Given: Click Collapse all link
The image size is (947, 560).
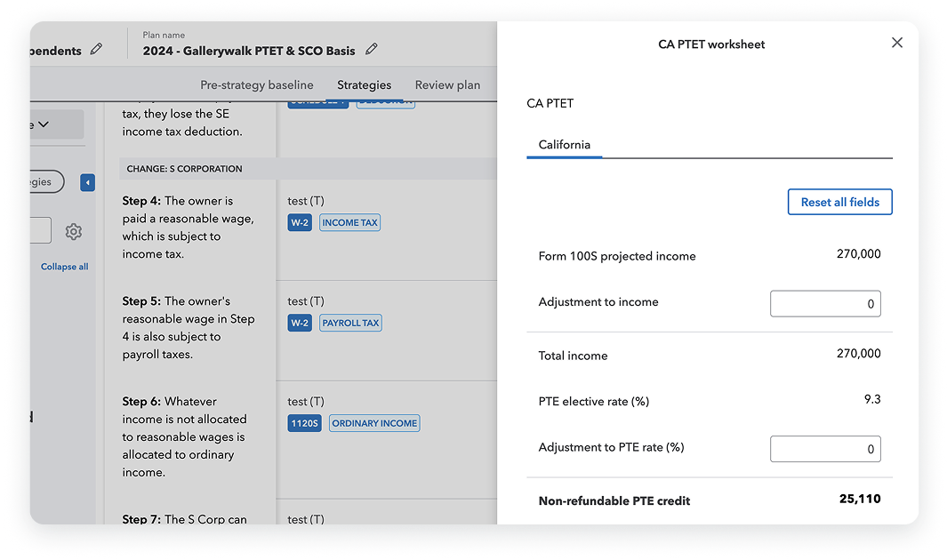Looking at the screenshot, I should point(65,267).
